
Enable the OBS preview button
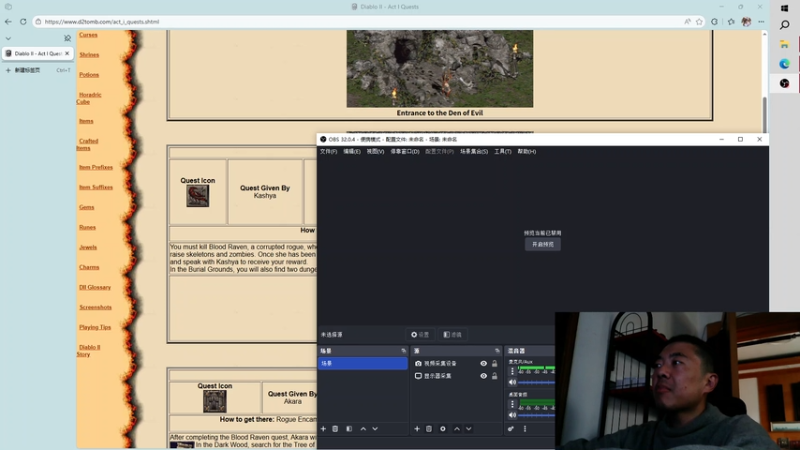click(x=542, y=244)
